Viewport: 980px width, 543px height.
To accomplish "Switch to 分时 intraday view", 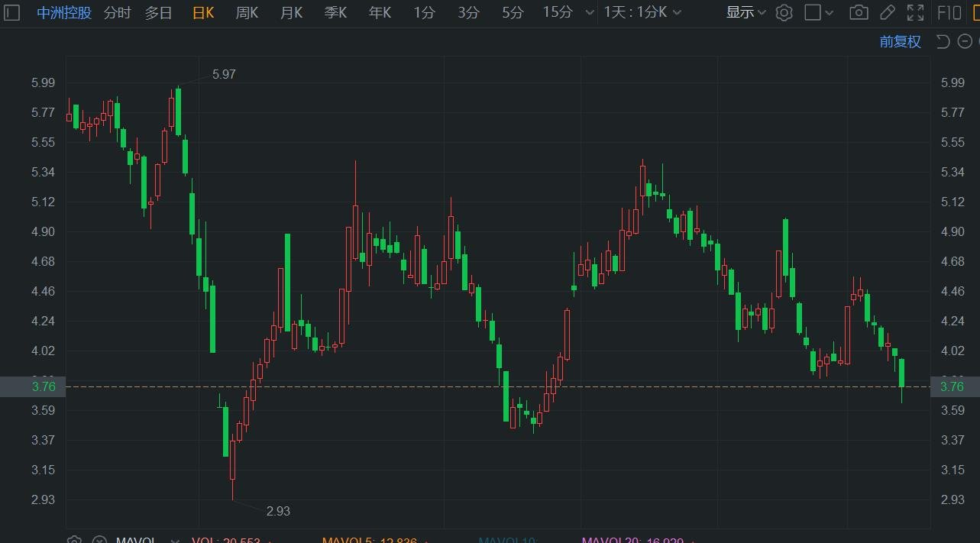I will 117,12.
